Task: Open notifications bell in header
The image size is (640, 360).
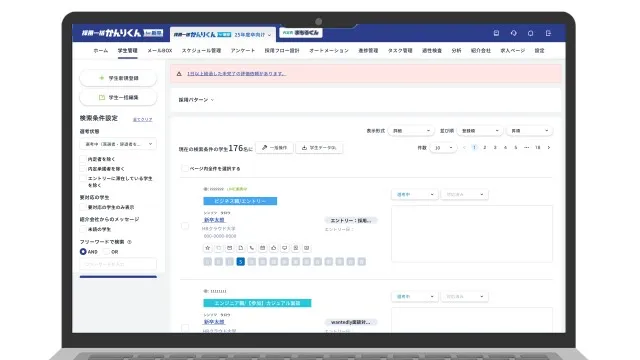Action: click(531, 33)
